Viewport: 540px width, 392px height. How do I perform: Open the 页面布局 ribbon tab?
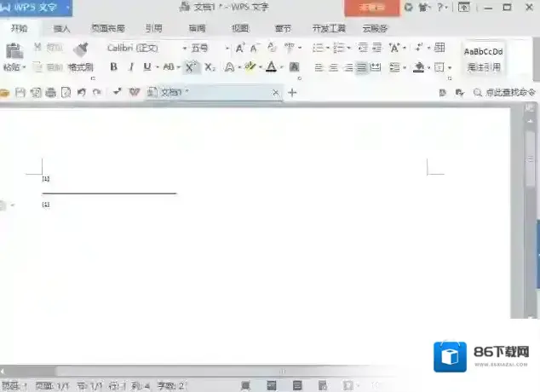pos(108,28)
